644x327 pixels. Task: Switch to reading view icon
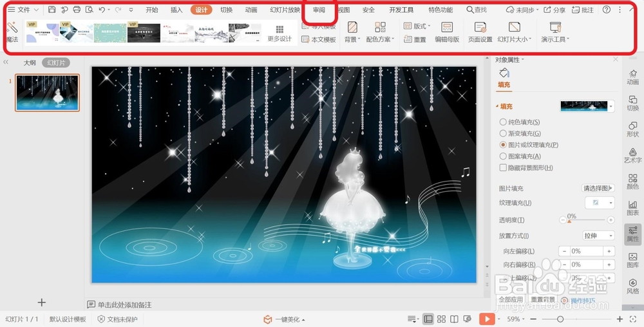coord(454,319)
